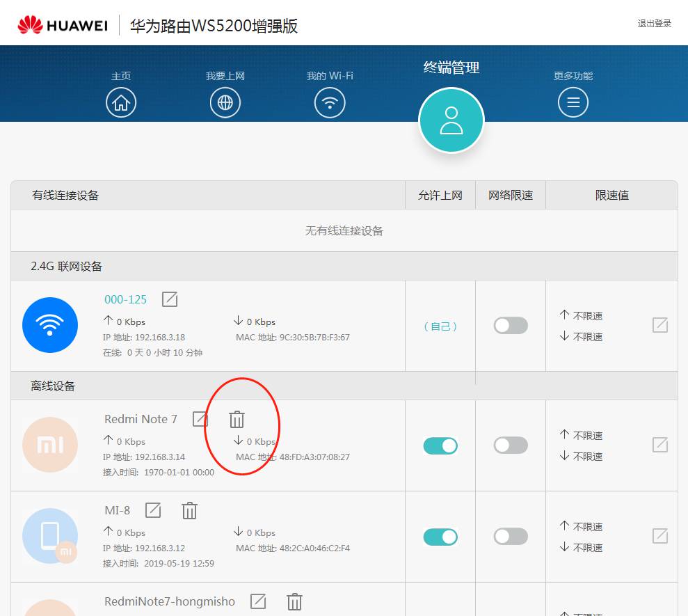688x616 pixels.
Task: Open the 更多功能 menu icon
Action: coord(573,103)
